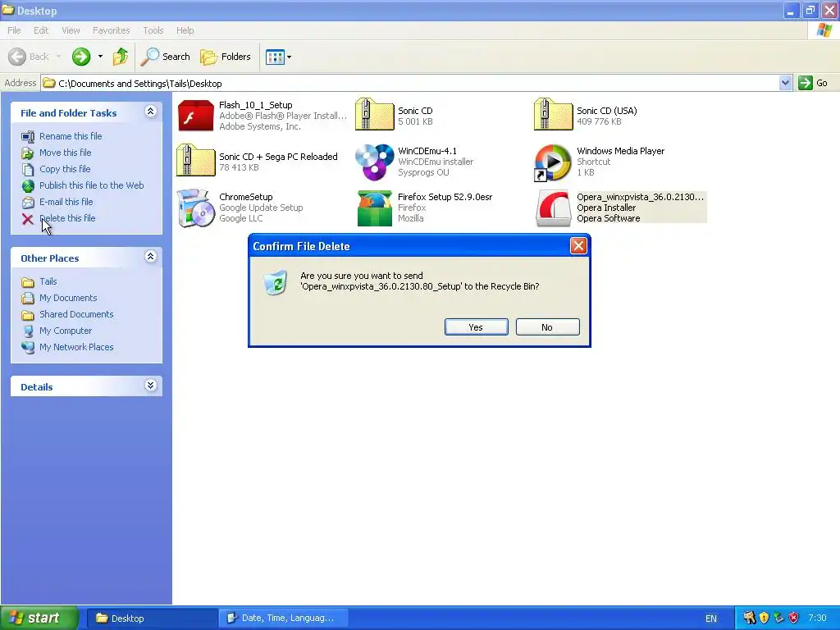Select the Firefox Setup 52.9.0esr icon
This screenshot has height=630, width=840.
pos(374,208)
